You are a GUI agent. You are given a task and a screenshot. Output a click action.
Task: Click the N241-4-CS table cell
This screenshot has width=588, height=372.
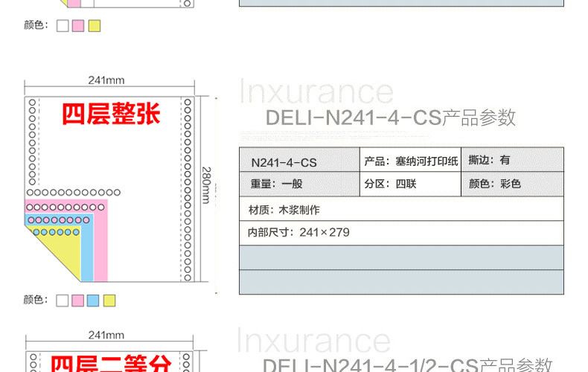coord(300,160)
